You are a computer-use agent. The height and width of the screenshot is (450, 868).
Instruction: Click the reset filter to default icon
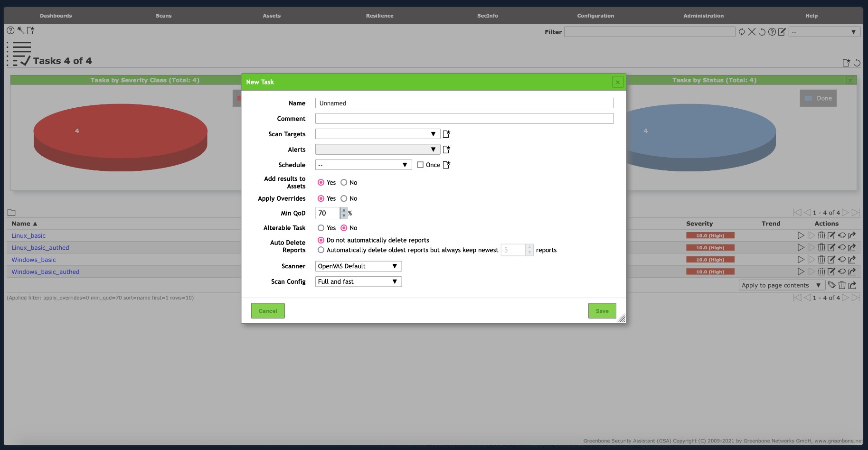762,32
